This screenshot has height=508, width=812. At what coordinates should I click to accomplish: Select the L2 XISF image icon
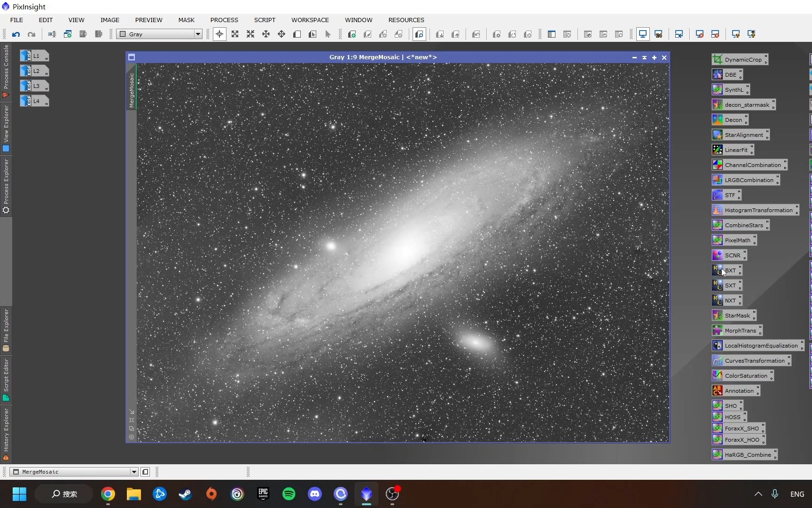tap(34, 71)
